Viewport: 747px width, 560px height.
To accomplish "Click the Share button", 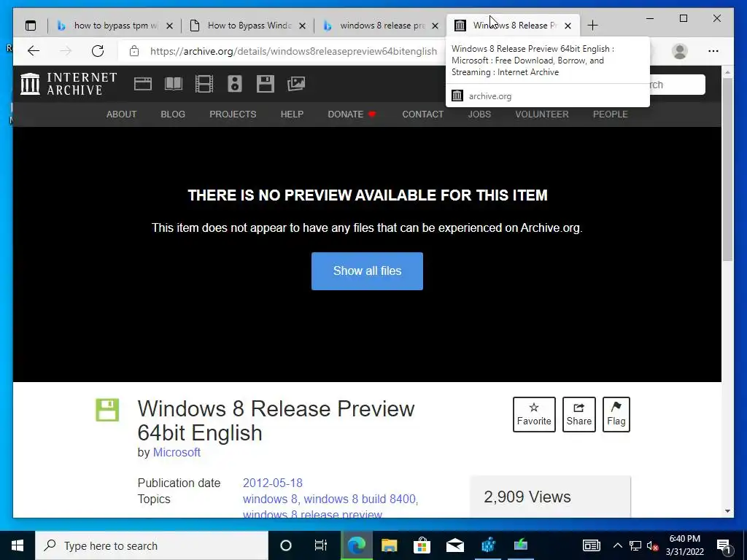I will tap(578, 414).
